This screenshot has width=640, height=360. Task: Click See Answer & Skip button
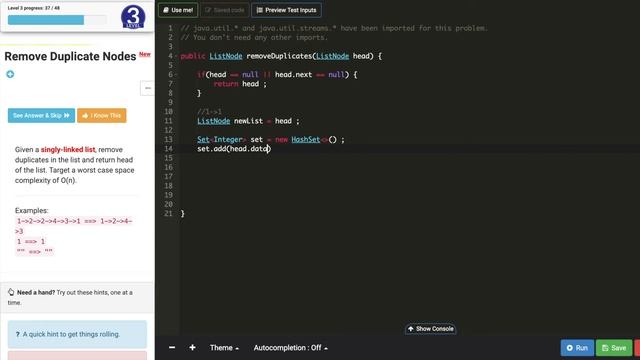[x=41, y=116]
